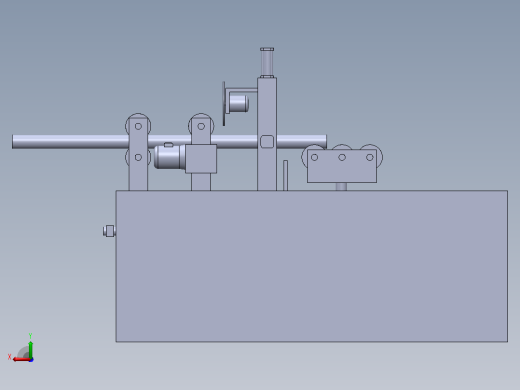Select the small cylinder on the upper bracket
Viewport: 520px width, 390px height.
tap(239, 103)
